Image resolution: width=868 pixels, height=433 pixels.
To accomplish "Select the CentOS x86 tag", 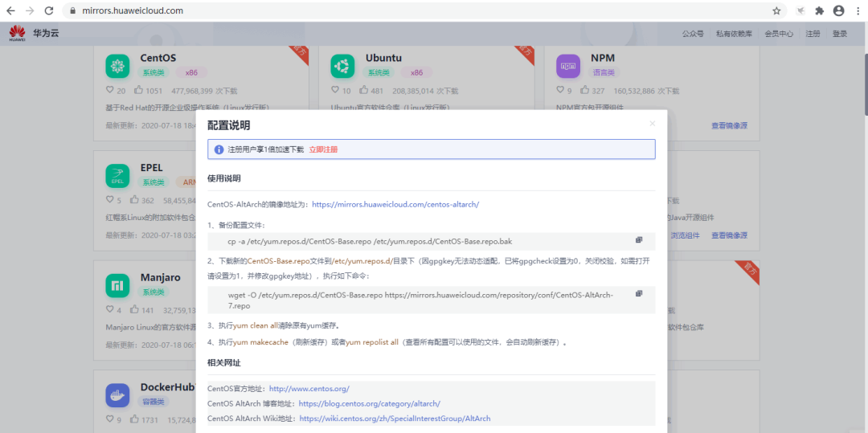I will coord(191,72).
